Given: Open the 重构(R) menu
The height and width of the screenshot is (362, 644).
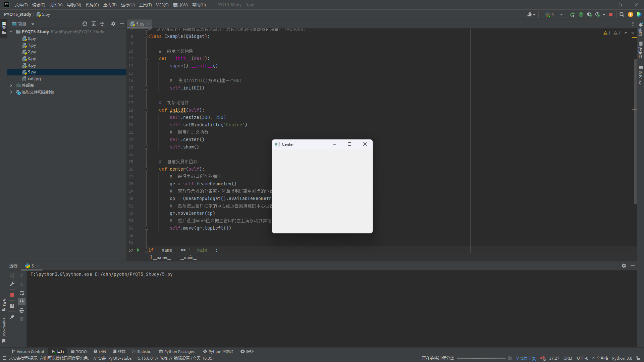Looking at the screenshot, I should pyautogui.click(x=110, y=5).
